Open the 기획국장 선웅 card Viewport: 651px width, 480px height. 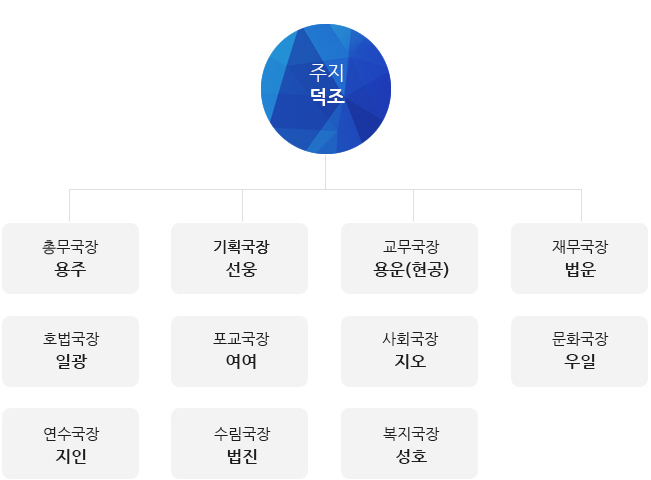pos(240,258)
